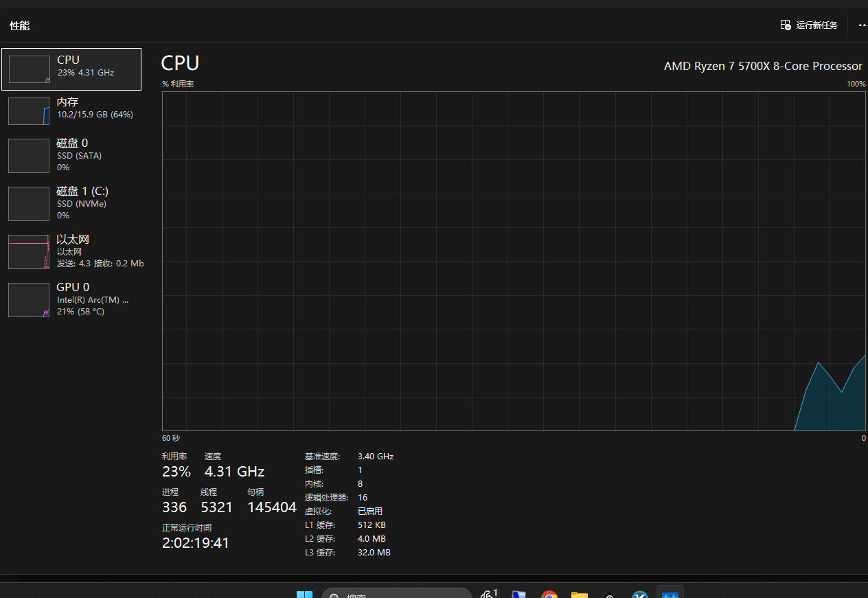Click the GPU 21% (58 °C) reading
The height and width of the screenshot is (598, 868).
point(81,312)
